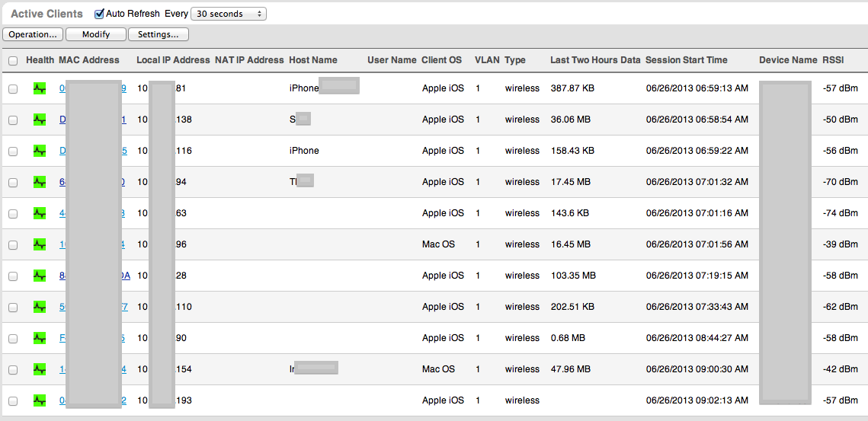Click health icon for IP ending 138
Screen dimensions: 868x421
pos(40,120)
